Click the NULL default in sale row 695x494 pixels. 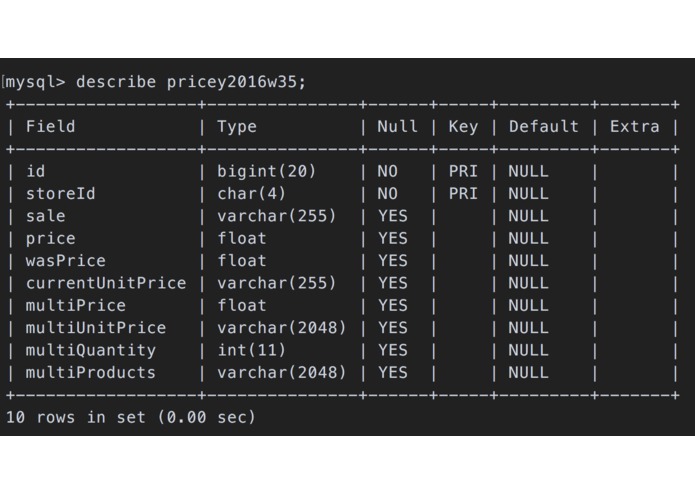[x=528, y=216]
